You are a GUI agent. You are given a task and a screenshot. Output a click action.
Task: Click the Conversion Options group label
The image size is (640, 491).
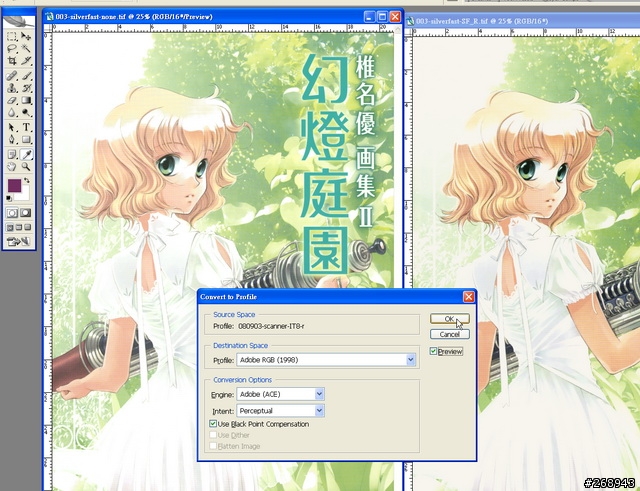[242, 380]
